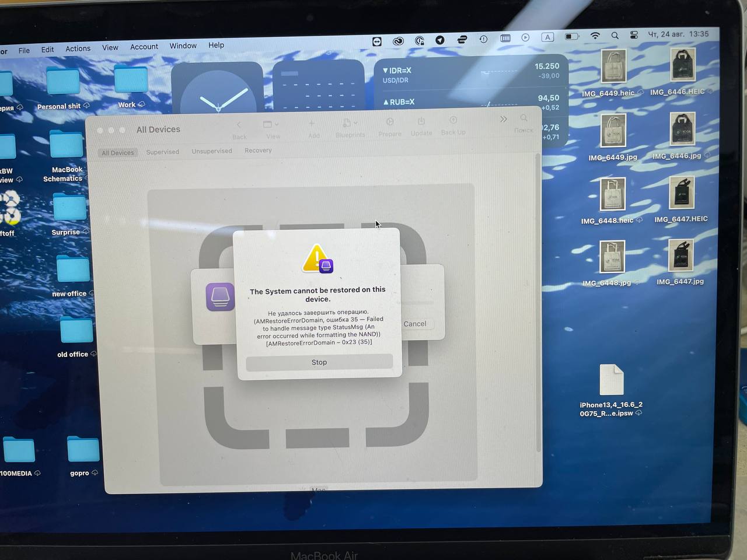747x560 pixels.
Task: Open the Help menu
Action: (217, 45)
